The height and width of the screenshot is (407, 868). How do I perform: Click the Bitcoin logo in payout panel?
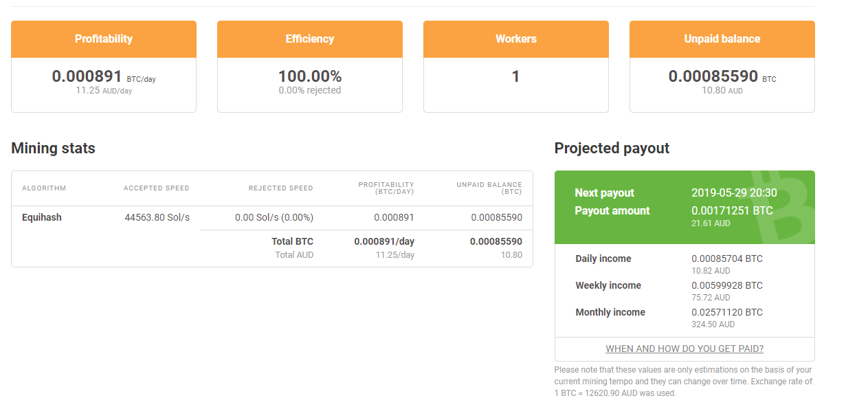pos(782,207)
